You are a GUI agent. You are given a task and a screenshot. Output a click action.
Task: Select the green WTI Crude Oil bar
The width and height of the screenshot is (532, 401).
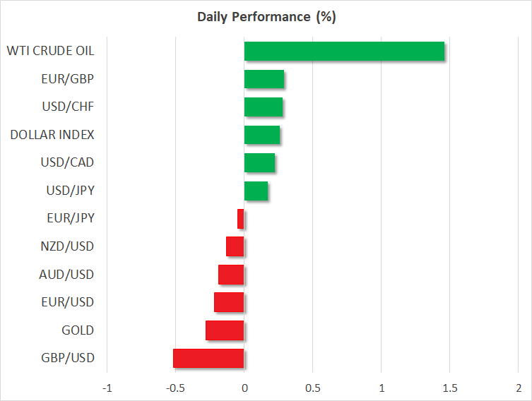(344, 52)
